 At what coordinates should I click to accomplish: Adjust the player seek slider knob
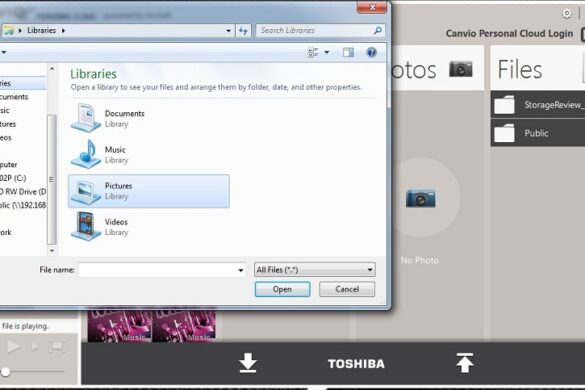(5, 372)
